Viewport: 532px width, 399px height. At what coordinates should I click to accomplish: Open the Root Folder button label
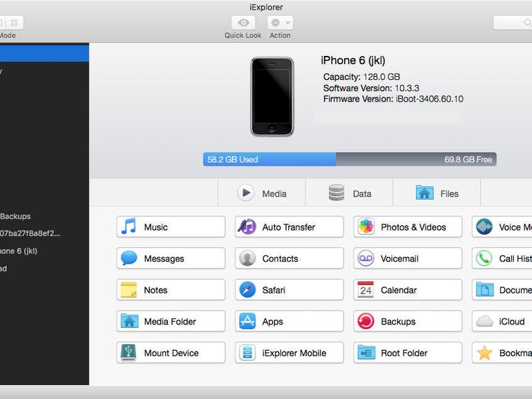click(x=404, y=353)
